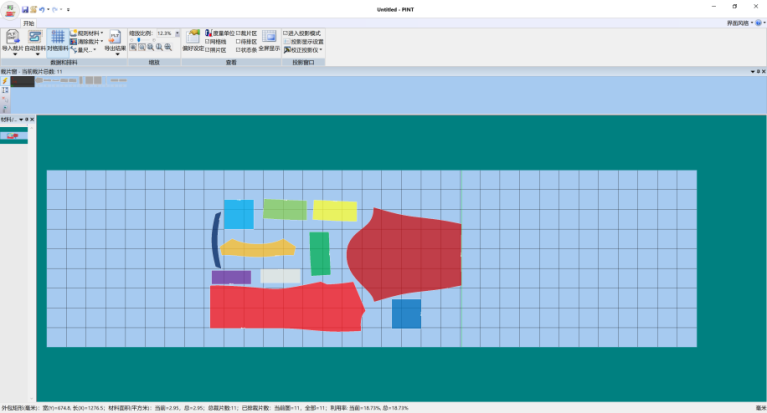Open the 界面风格 interface style dropdown
This screenshot has height=413, width=767.
[741, 22]
